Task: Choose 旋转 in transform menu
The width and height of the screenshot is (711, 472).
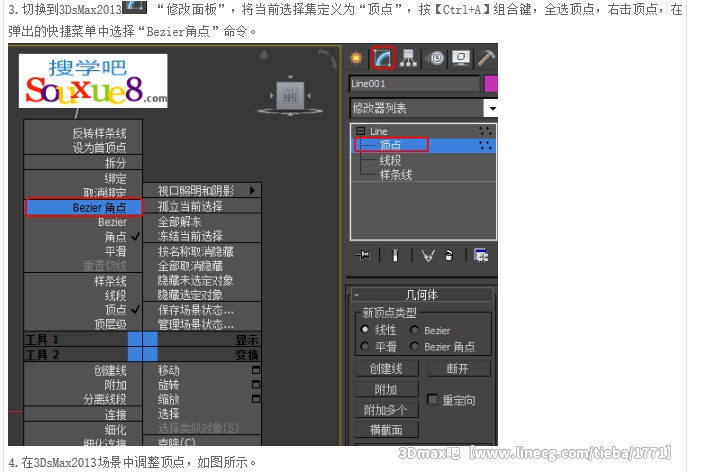Action: (x=168, y=385)
